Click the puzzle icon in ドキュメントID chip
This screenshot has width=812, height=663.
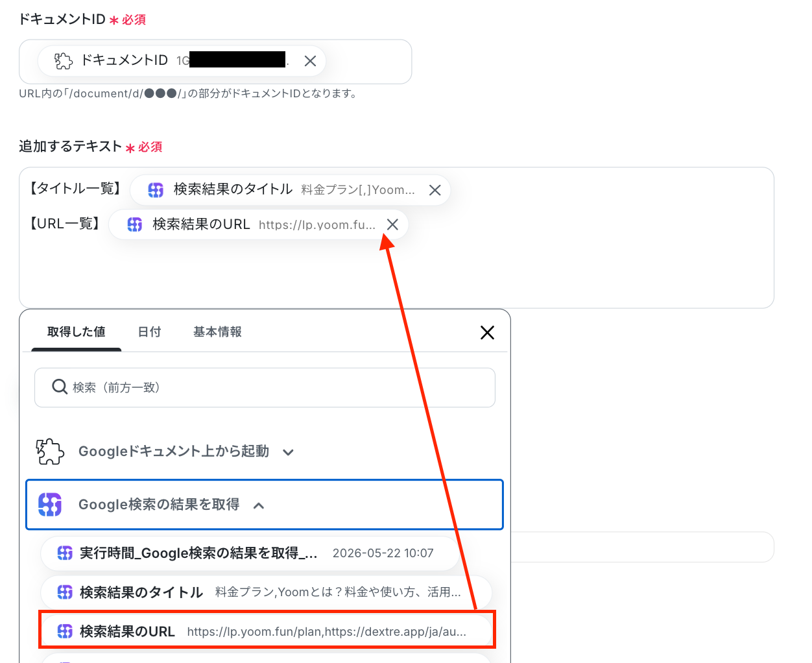pos(64,61)
